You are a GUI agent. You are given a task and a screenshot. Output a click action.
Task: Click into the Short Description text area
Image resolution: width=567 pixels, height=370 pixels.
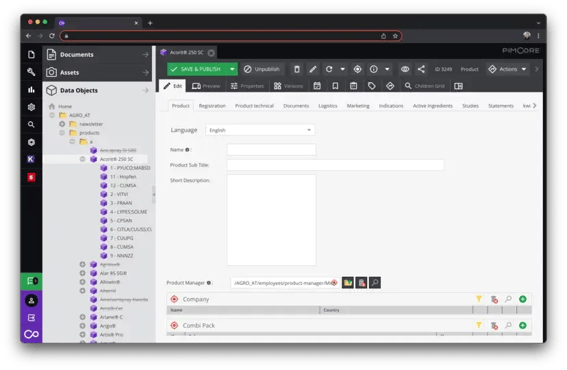pos(271,220)
